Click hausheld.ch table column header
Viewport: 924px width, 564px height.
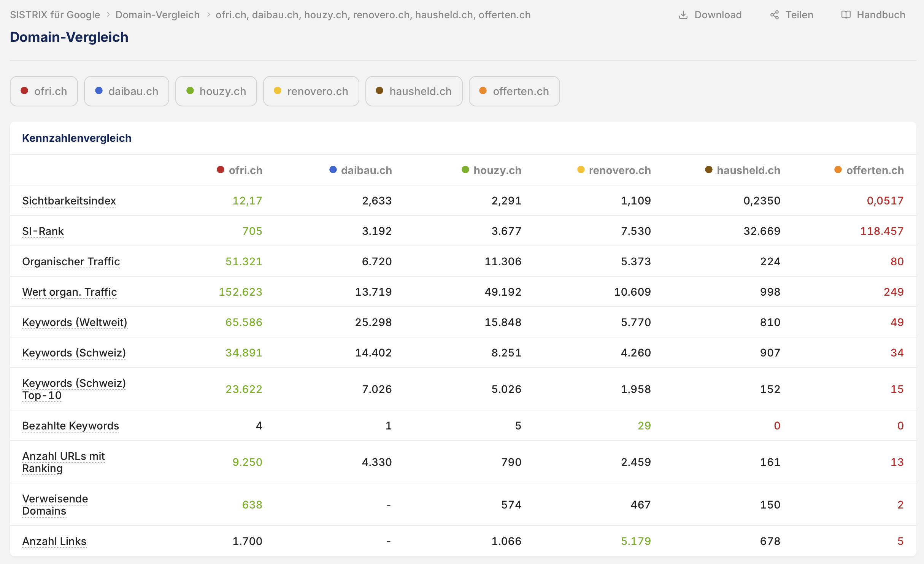(x=742, y=170)
